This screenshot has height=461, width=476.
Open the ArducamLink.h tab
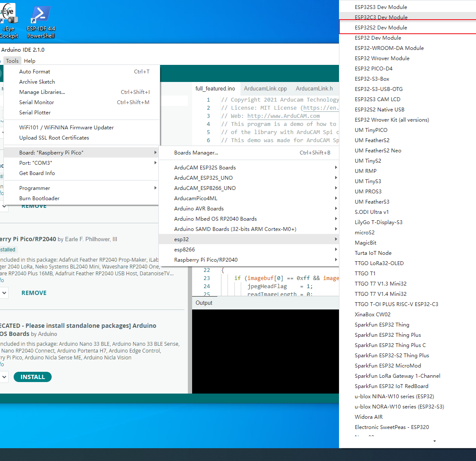tap(314, 89)
